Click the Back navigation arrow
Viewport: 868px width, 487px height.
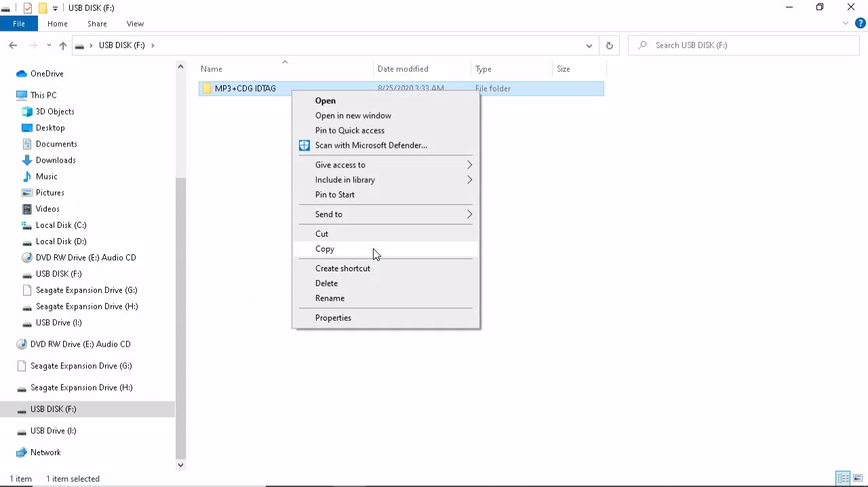13,45
